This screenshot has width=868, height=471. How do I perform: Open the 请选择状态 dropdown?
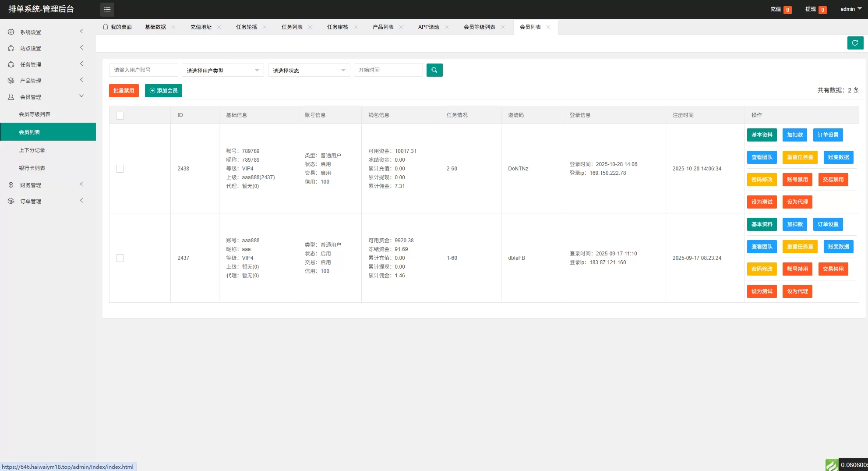pyautogui.click(x=309, y=71)
